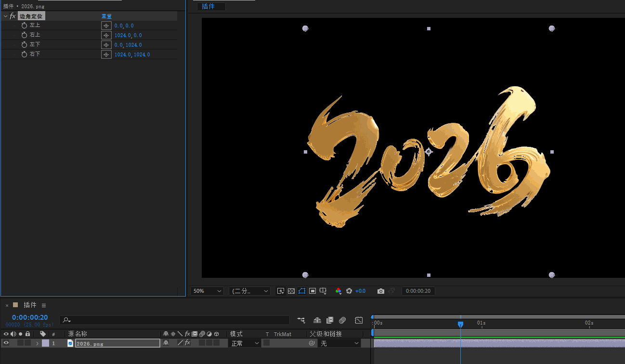Image resolution: width=625 pixels, height=364 pixels.
Task: Click the 右上 value 1024.0, 0.0
Action: click(x=128, y=35)
